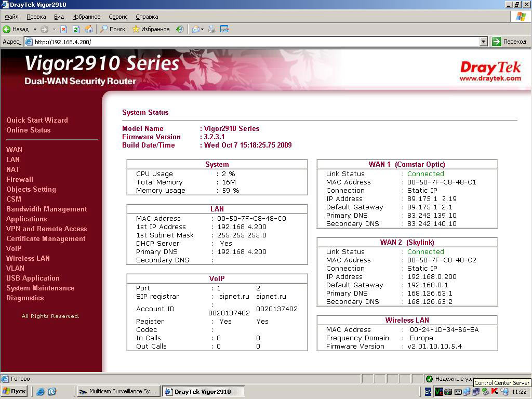
Task: Open the Избранное favorites pane in toolbar
Action: tap(151, 29)
